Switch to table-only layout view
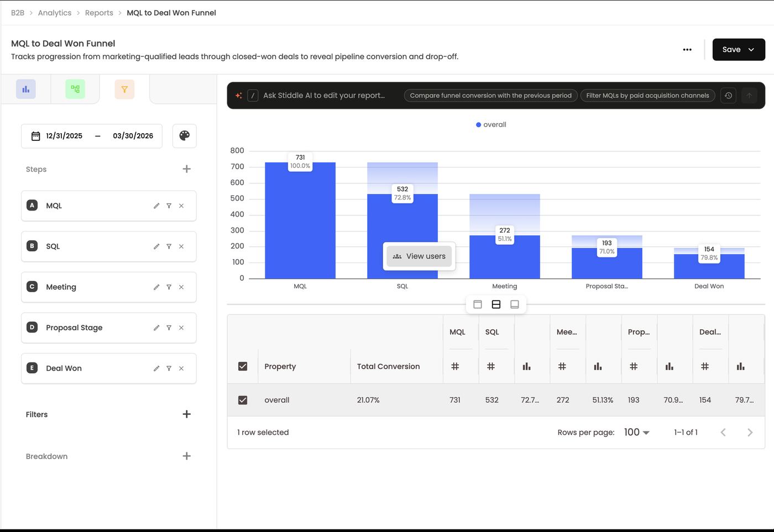This screenshot has width=774, height=532. coord(514,304)
